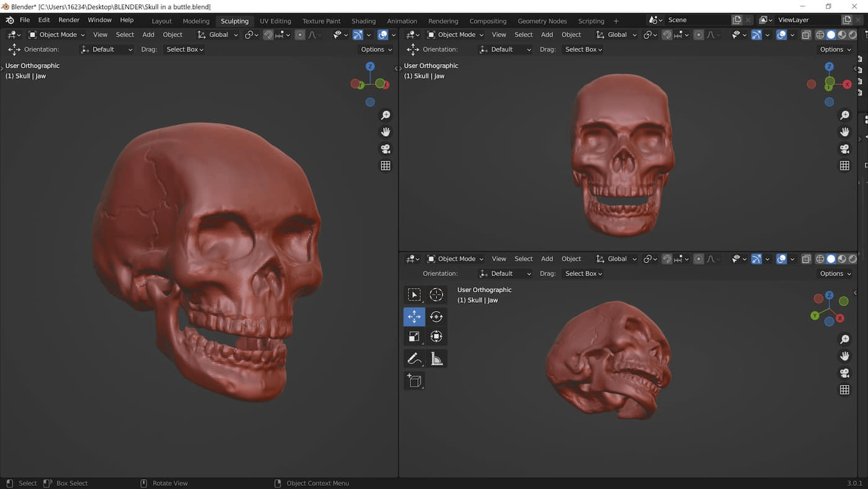Open the Global orientation dropdown in the left viewport
The image size is (868, 489).
217,35
